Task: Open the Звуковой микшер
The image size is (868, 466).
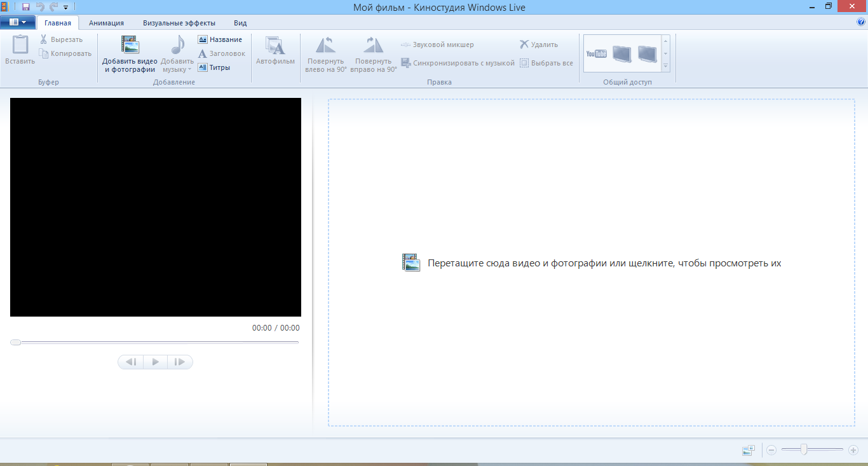Action: [438, 45]
